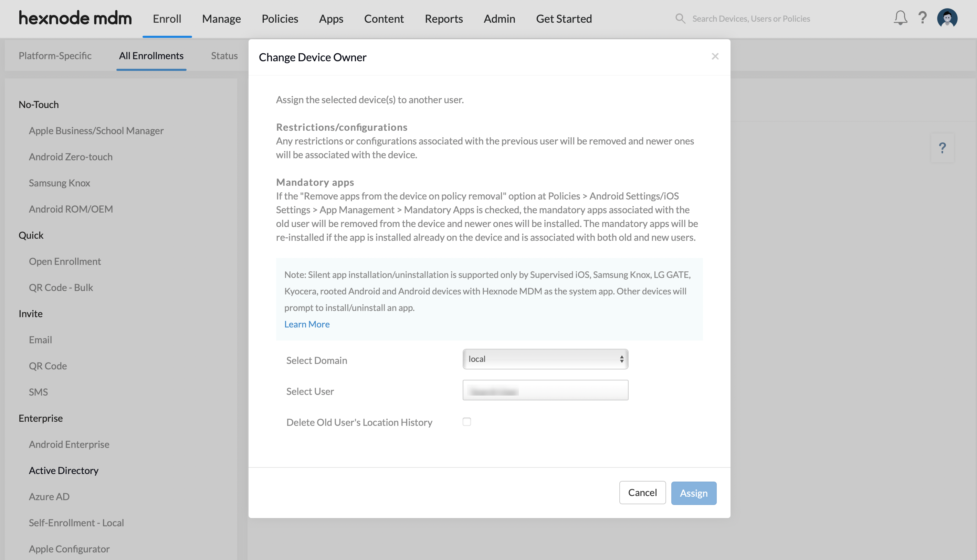Screen dimensions: 977x560
Task: Click the No-Touch section heading
Action: coord(39,104)
